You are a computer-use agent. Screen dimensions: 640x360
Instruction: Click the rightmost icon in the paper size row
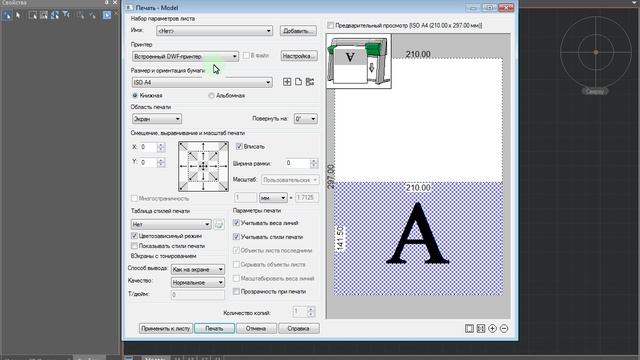(x=310, y=82)
